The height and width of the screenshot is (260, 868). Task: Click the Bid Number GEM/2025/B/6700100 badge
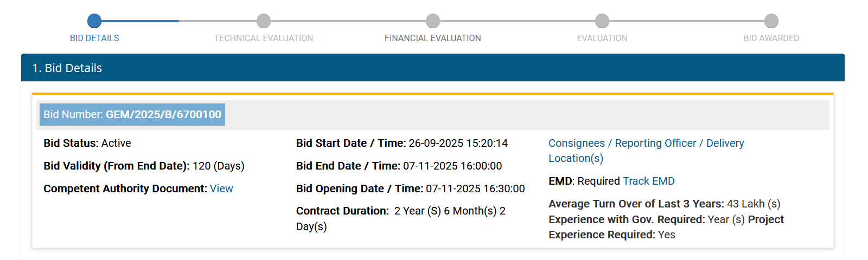[x=132, y=115]
